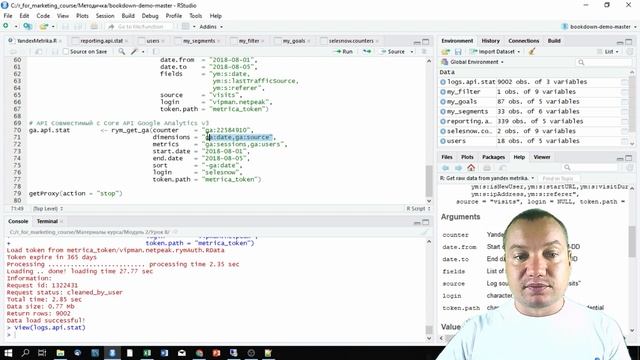Image resolution: width=640 pixels, height=360 pixels.
Task: Click the New Project icon
Action: (27, 27)
